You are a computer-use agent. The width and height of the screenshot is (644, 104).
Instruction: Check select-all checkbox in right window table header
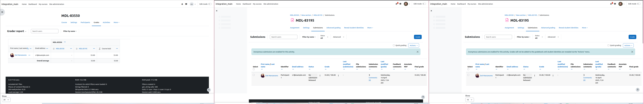click(468, 69)
